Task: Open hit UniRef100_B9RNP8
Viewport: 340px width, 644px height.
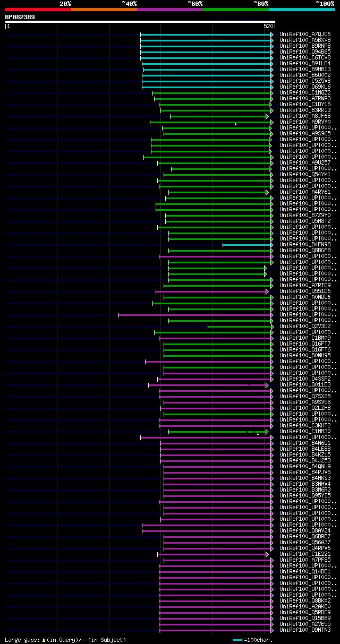Action: [305, 46]
